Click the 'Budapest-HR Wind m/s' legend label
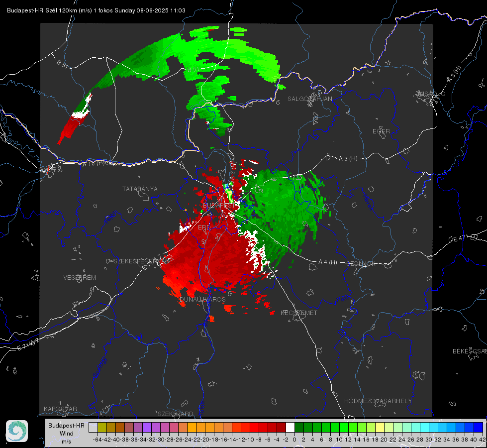Image resolution: width=487 pixels, height=448 pixels. click(67, 433)
